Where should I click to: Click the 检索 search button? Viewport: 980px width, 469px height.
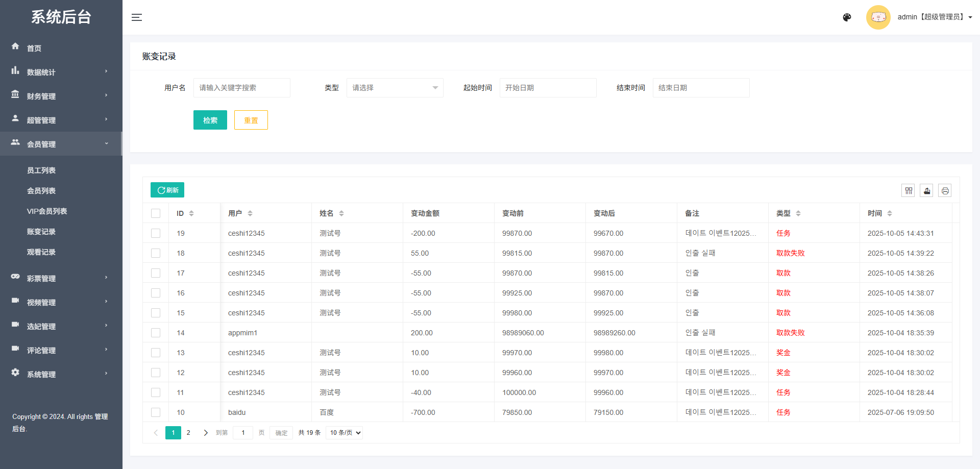(210, 120)
